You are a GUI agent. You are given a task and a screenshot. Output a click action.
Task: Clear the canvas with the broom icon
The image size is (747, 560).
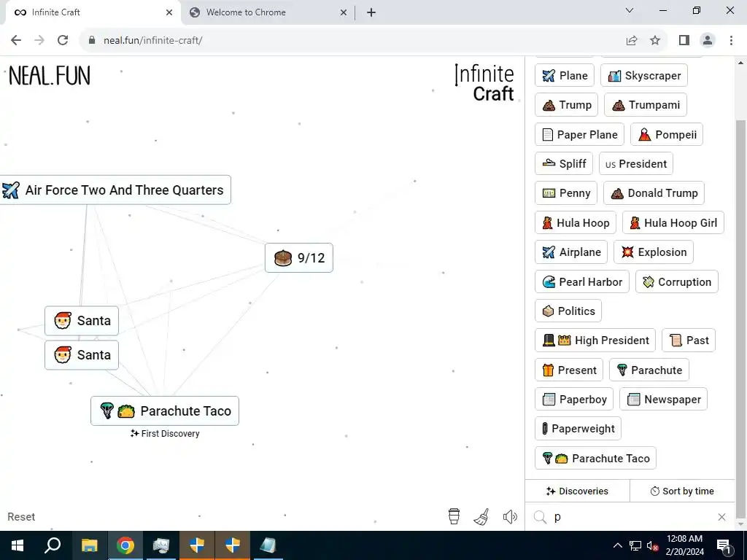click(481, 517)
